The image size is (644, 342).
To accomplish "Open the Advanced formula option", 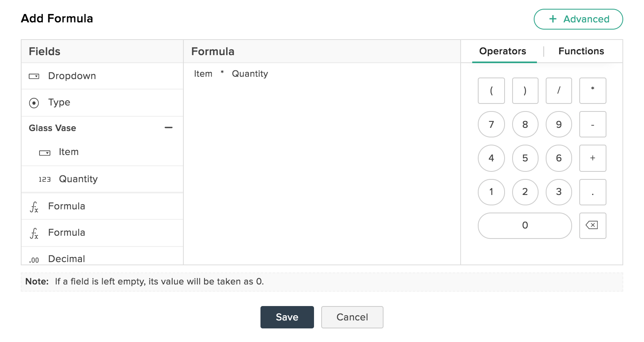I will coord(578,19).
